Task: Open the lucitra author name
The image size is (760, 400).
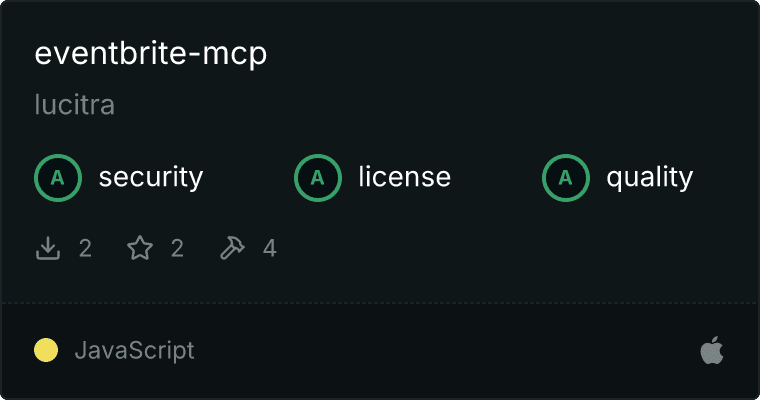Action: (75, 105)
